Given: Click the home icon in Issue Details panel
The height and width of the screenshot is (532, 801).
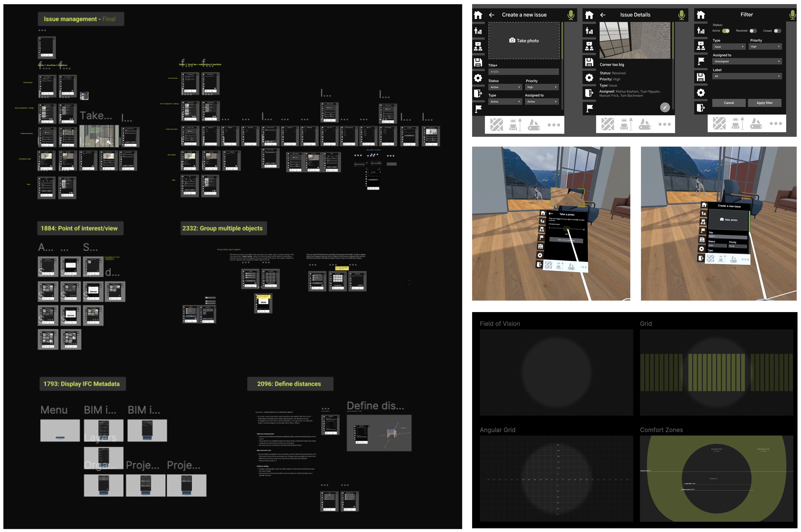Looking at the screenshot, I should tap(589, 15).
